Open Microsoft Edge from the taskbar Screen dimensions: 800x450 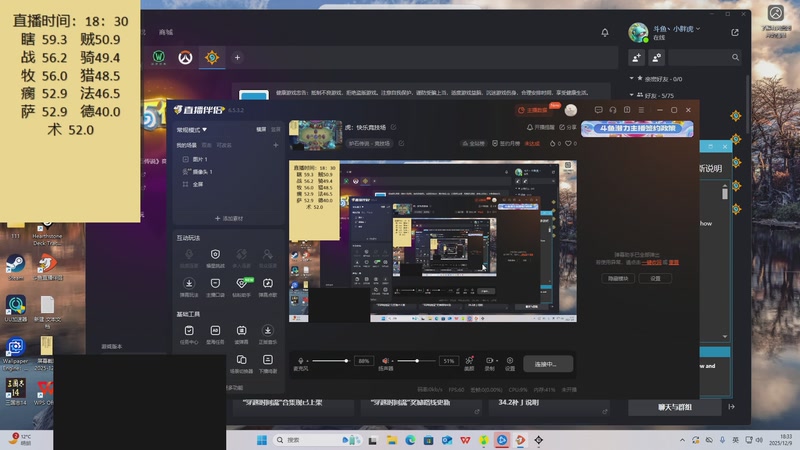pyautogui.click(x=410, y=440)
